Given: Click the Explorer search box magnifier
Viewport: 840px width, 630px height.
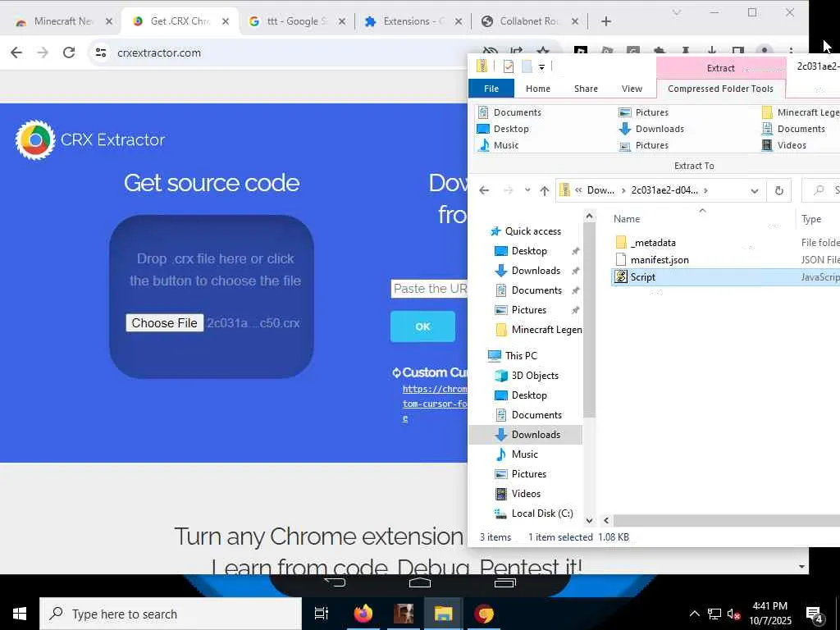Looking at the screenshot, I should 819,190.
